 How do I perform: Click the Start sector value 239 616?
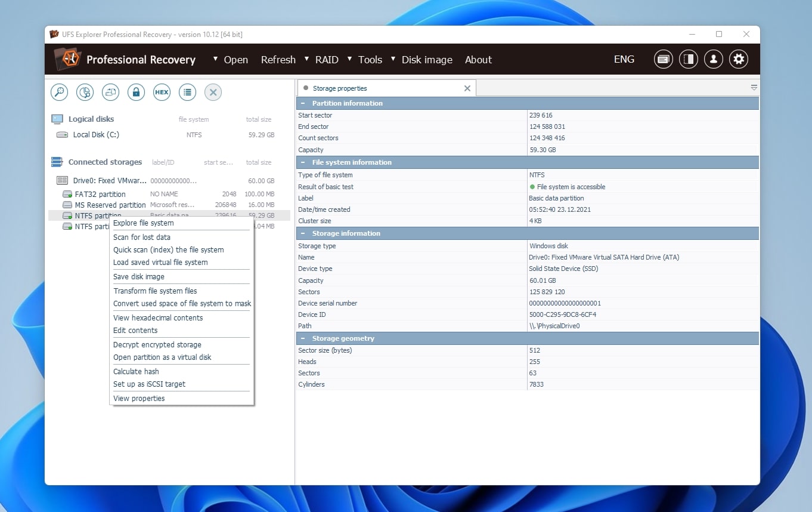(541, 115)
